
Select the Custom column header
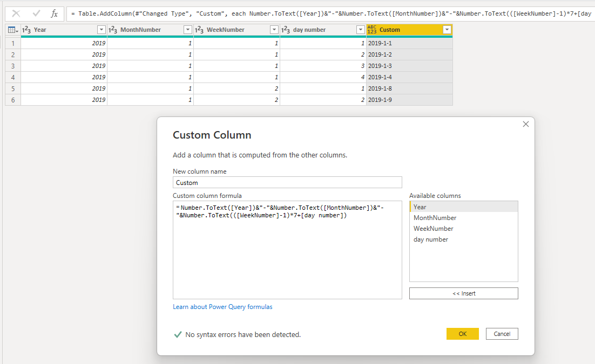[x=409, y=30]
